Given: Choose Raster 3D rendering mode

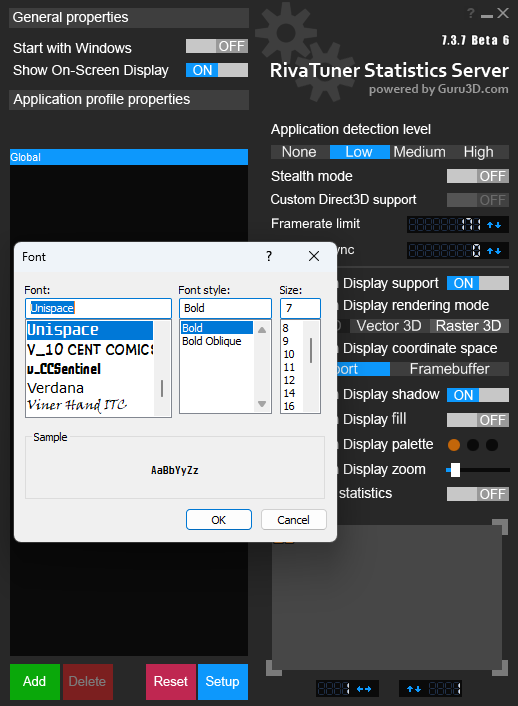Looking at the screenshot, I should (468, 326).
